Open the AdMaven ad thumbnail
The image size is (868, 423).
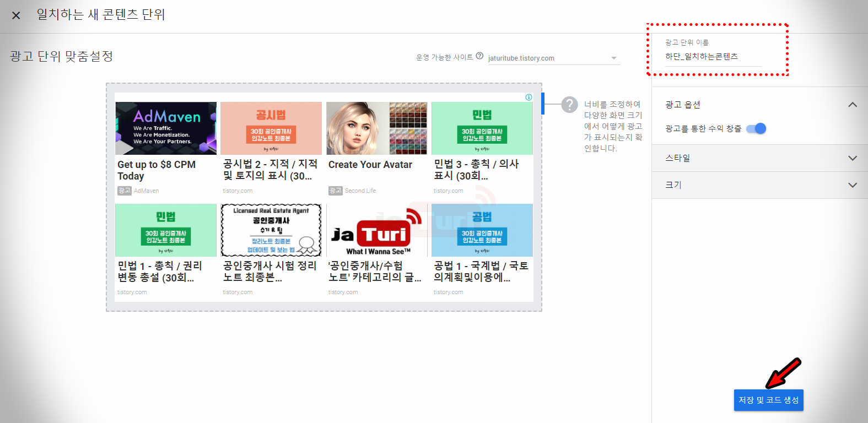(x=166, y=128)
